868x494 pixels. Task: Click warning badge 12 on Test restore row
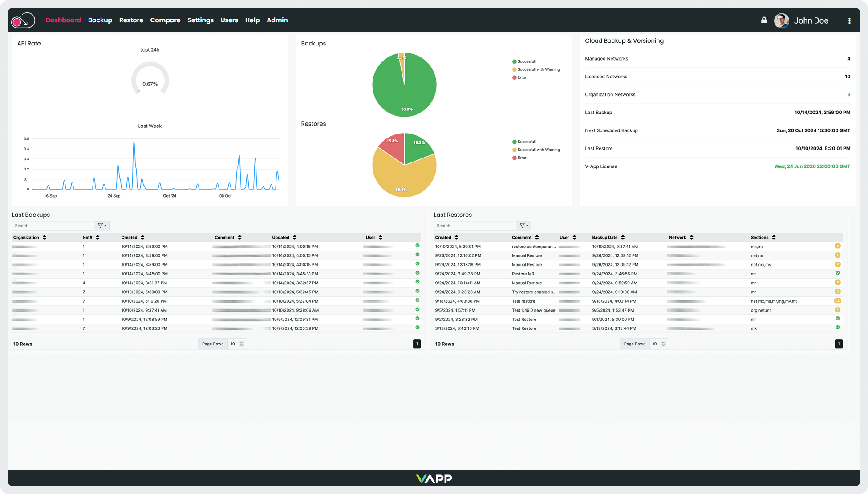coord(837,301)
